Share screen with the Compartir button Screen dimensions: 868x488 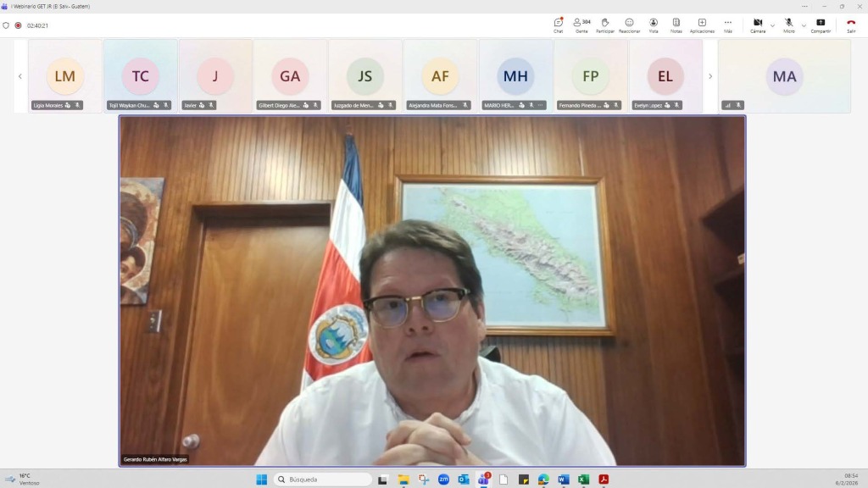821,25
